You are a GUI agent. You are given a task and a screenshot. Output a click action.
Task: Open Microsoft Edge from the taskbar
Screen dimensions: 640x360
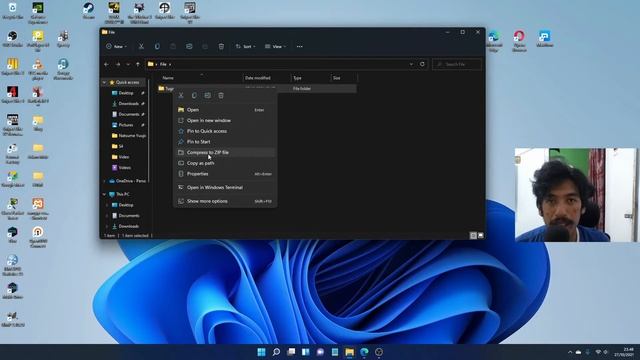[x=364, y=352]
